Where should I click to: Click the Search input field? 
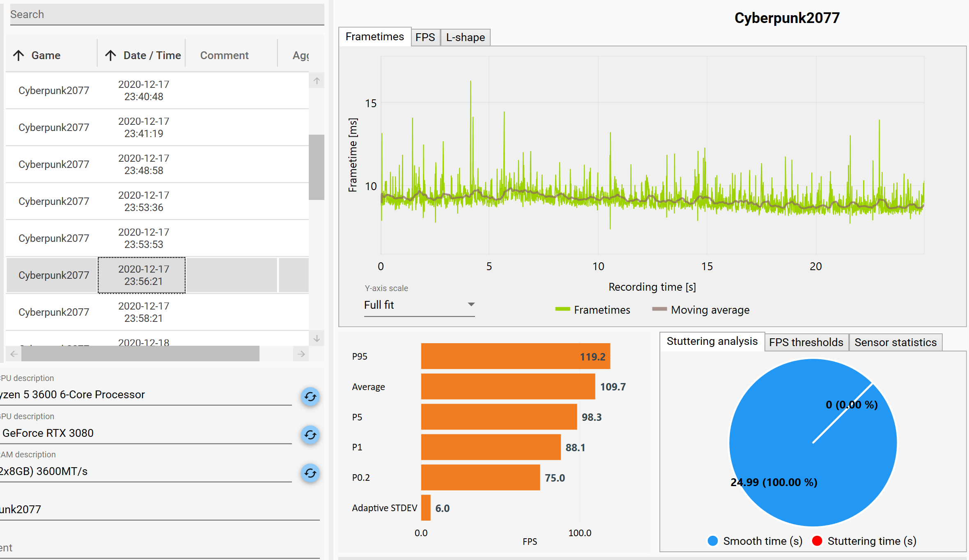[166, 14]
